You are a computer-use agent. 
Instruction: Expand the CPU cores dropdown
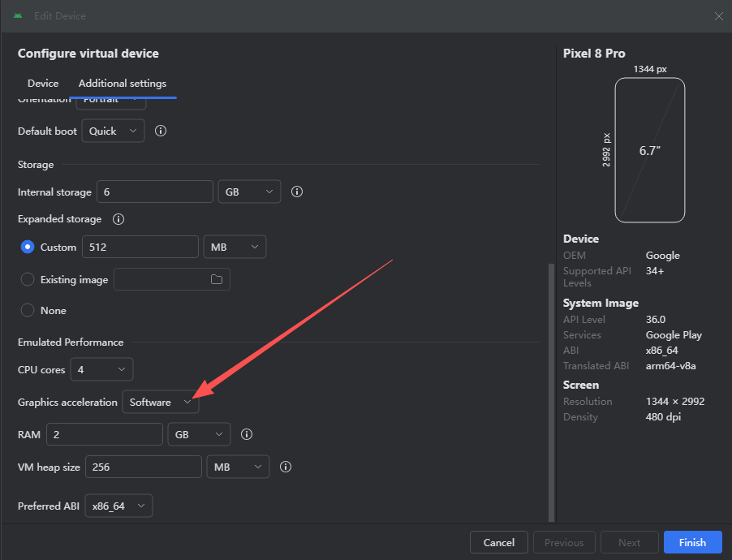pyautogui.click(x=101, y=369)
